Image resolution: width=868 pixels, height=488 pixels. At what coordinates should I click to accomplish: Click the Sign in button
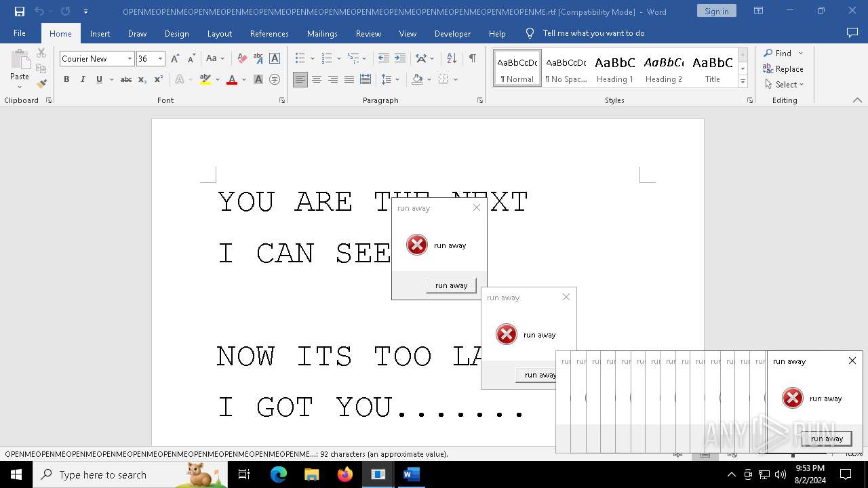pyautogui.click(x=716, y=11)
